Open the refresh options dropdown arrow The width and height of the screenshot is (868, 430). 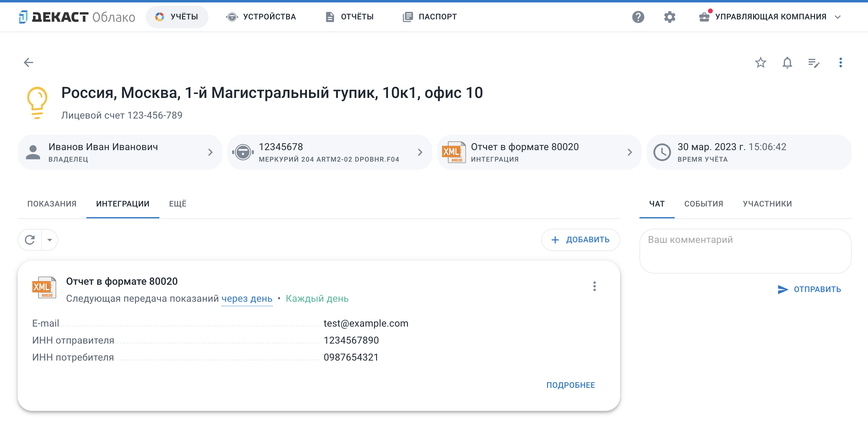tap(49, 240)
